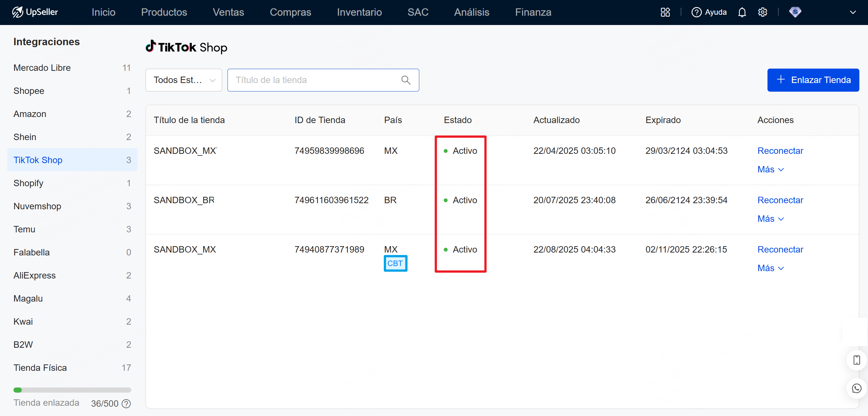Click the Activo status of SANDBOX_BR
868x416 pixels.
461,200
